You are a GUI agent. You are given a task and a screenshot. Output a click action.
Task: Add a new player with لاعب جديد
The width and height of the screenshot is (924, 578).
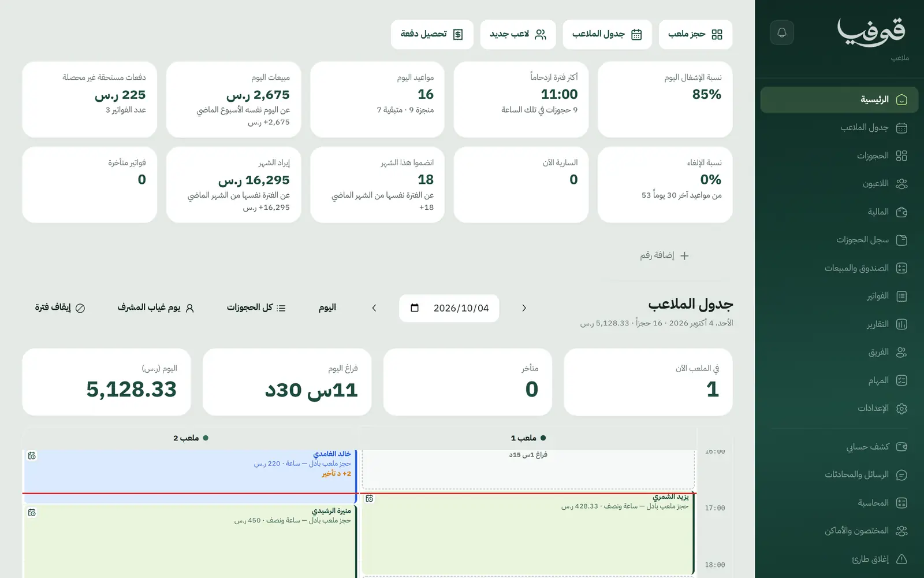[518, 35]
